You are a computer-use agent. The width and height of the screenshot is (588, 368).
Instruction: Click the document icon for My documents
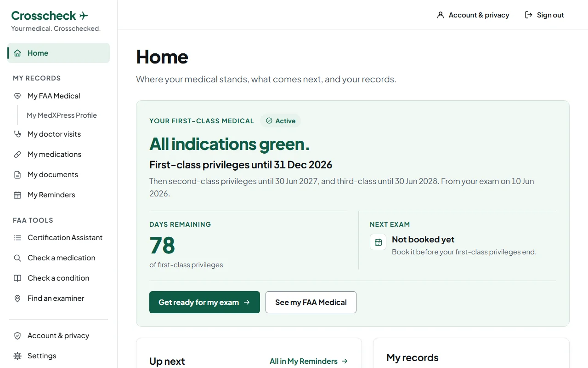17,174
